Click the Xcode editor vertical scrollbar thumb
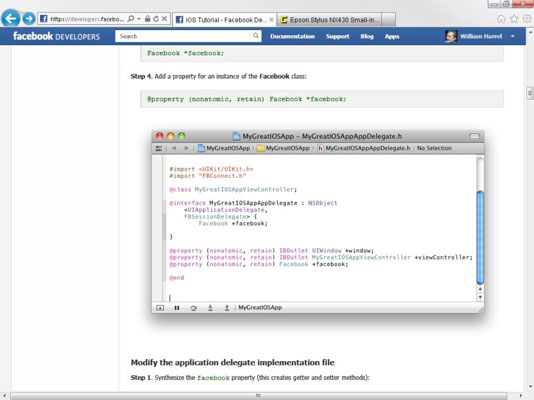Screen dimensions: 534x400 pos(480,237)
